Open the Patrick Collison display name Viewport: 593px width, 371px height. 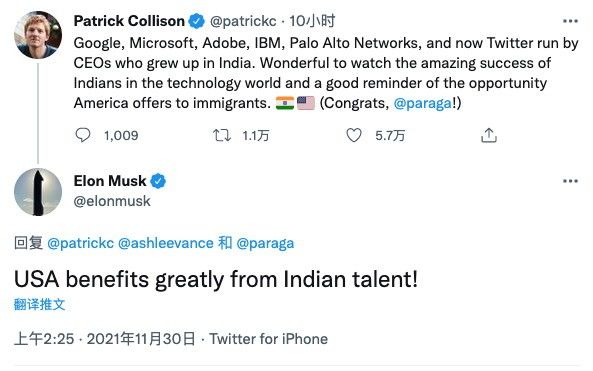(129, 21)
